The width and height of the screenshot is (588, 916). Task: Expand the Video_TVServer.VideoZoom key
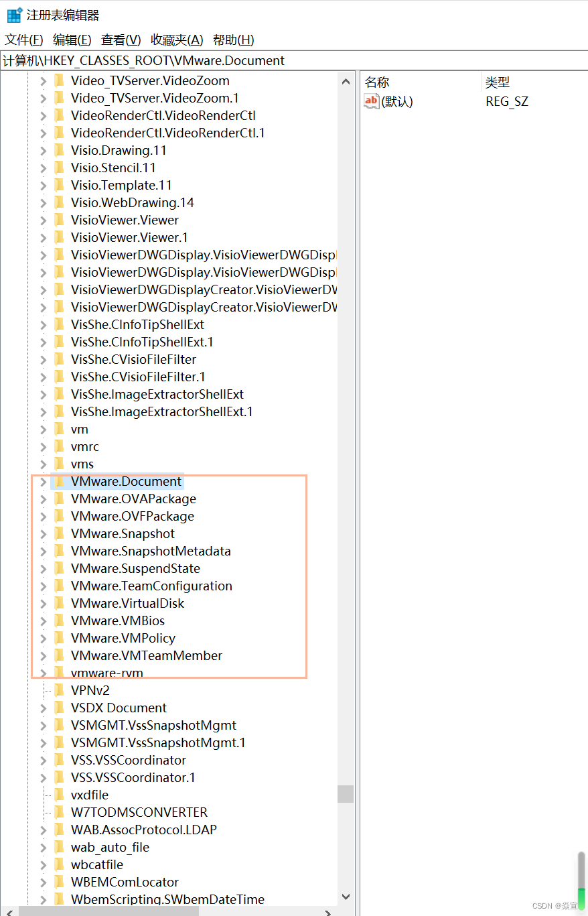coord(43,81)
